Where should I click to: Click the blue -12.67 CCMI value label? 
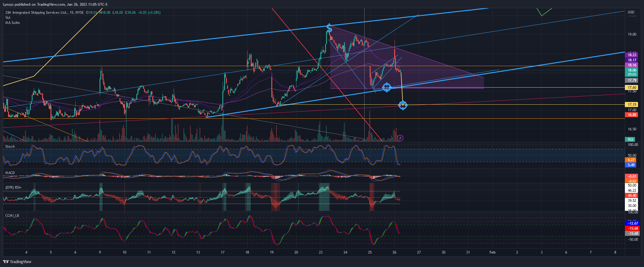click(632, 223)
